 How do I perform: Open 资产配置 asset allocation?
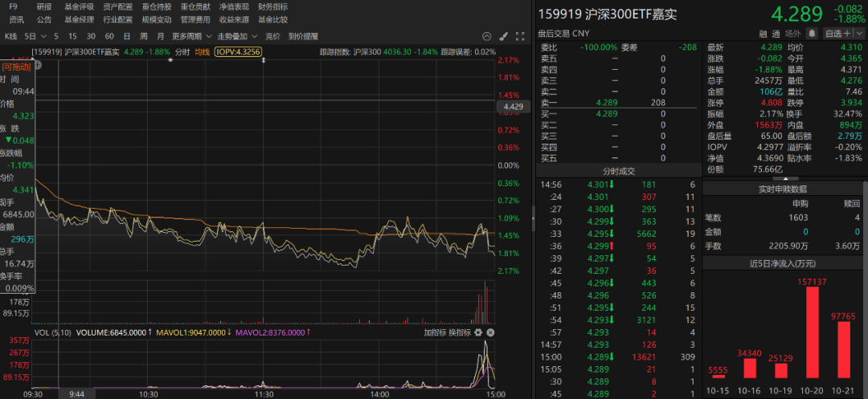tap(118, 7)
